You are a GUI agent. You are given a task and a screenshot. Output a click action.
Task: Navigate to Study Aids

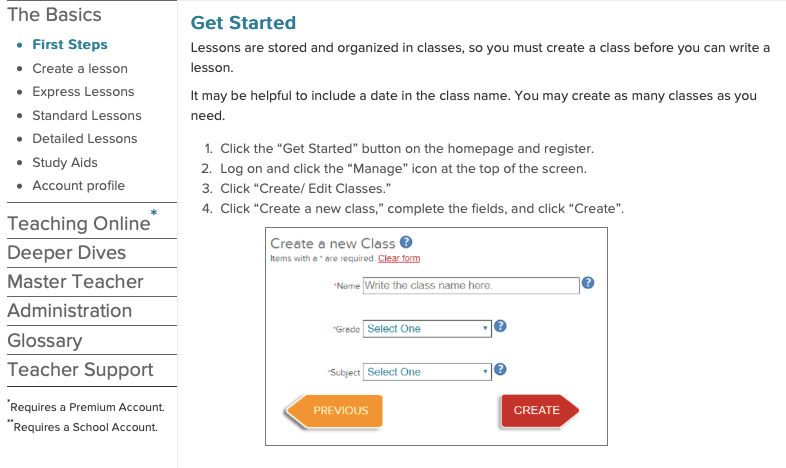(x=65, y=162)
